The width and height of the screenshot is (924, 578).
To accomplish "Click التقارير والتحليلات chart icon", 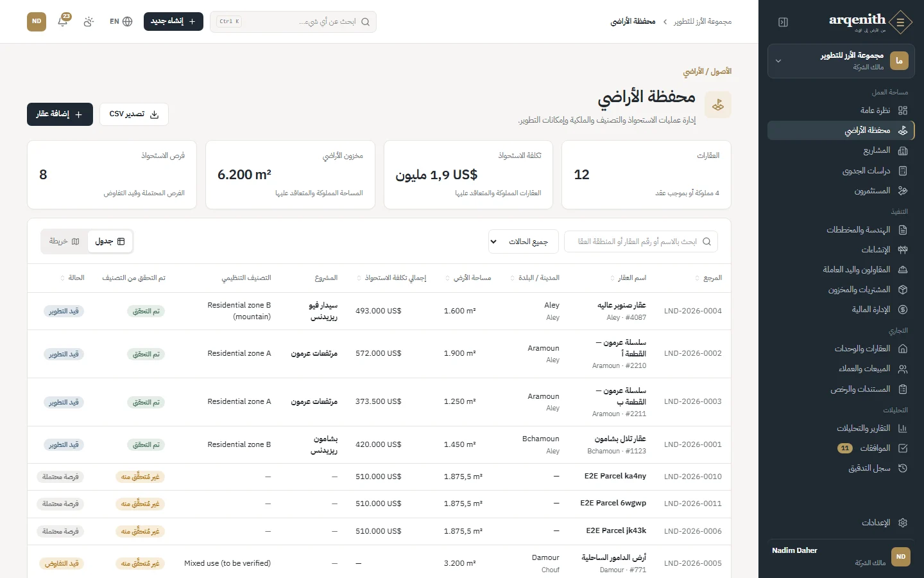I will [903, 428].
